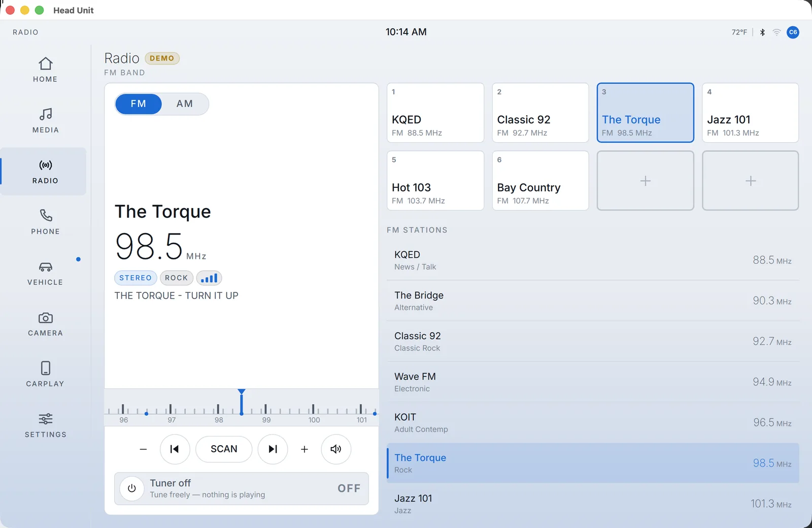Viewport: 812px width, 528px height.
Task: Select preset 5 Hot 103
Action: (435, 180)
